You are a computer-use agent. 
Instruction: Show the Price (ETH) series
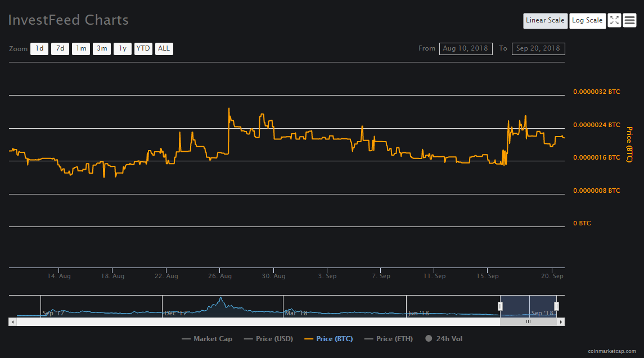pos(389,339)
